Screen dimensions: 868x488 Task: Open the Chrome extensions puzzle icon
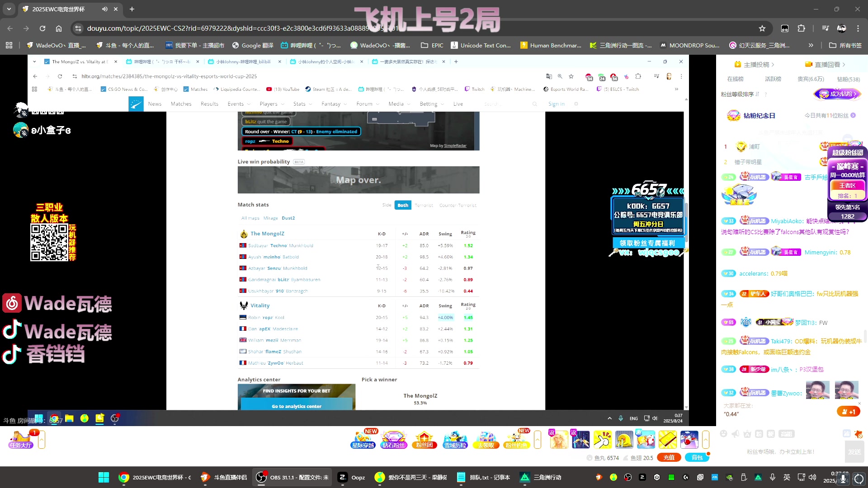[x=801, y=28]
